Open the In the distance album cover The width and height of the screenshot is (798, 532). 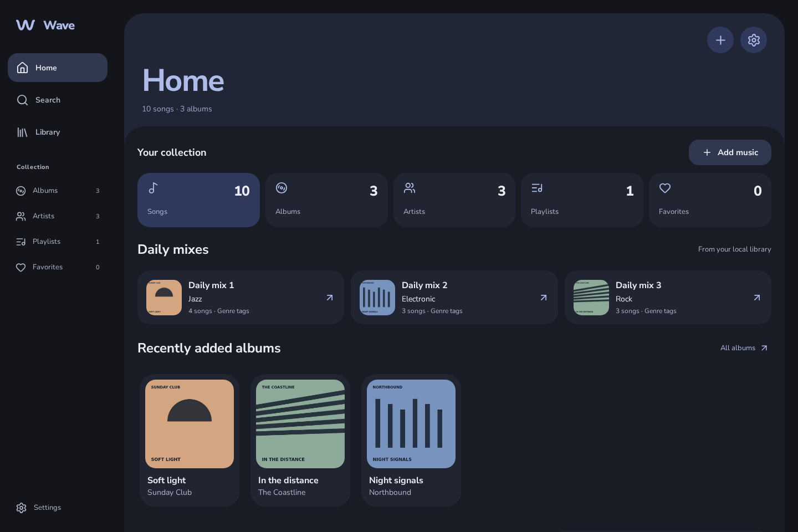click(300, 424)
